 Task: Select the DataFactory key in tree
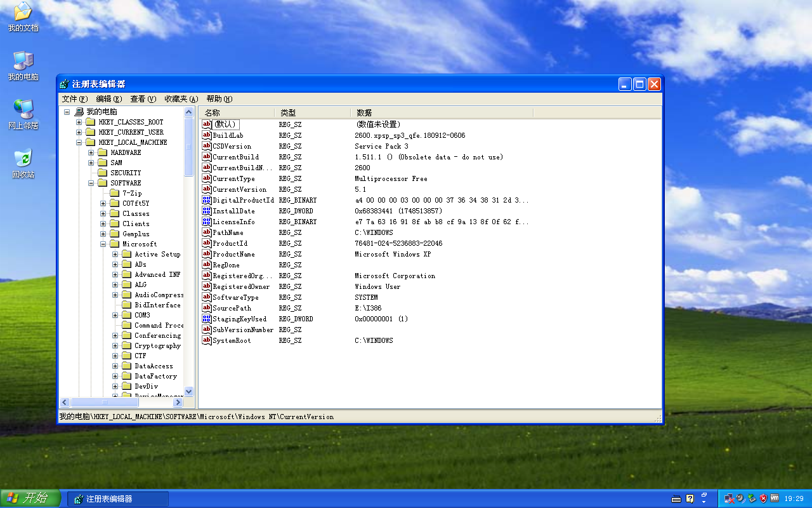[x=155, y=376]
